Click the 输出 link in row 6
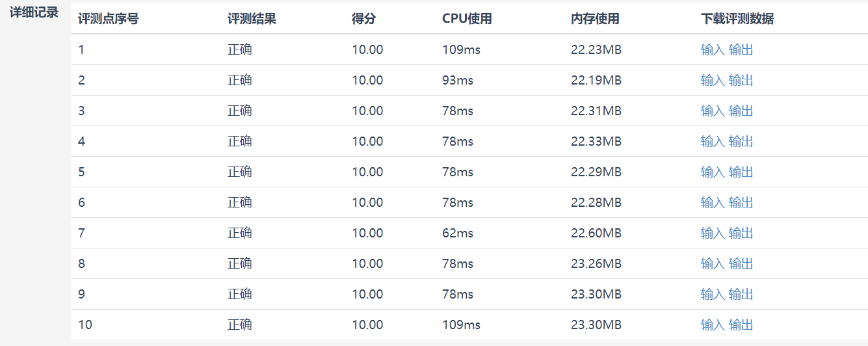Viewport: 868px width, 346px height. (x=741, y=202)
